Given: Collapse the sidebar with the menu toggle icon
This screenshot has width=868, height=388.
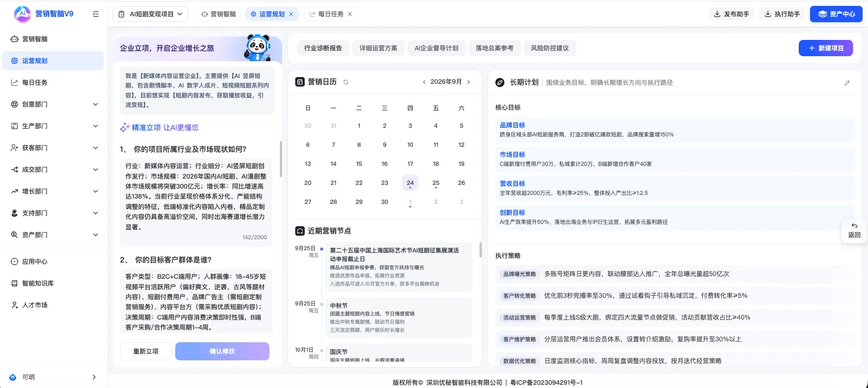Looking at the screenshot, I should click(96, 14).
